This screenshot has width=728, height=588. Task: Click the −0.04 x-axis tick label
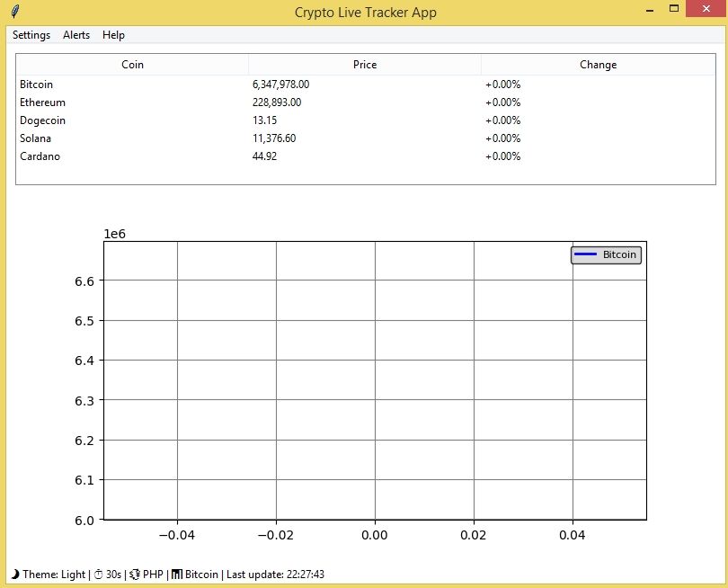tap(176, 535)
